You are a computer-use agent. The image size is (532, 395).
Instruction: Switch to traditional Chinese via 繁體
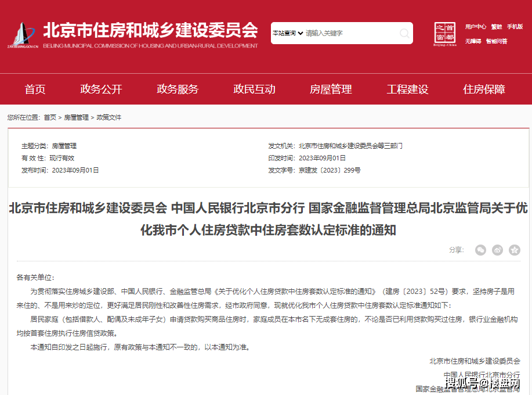click(497, 27)
